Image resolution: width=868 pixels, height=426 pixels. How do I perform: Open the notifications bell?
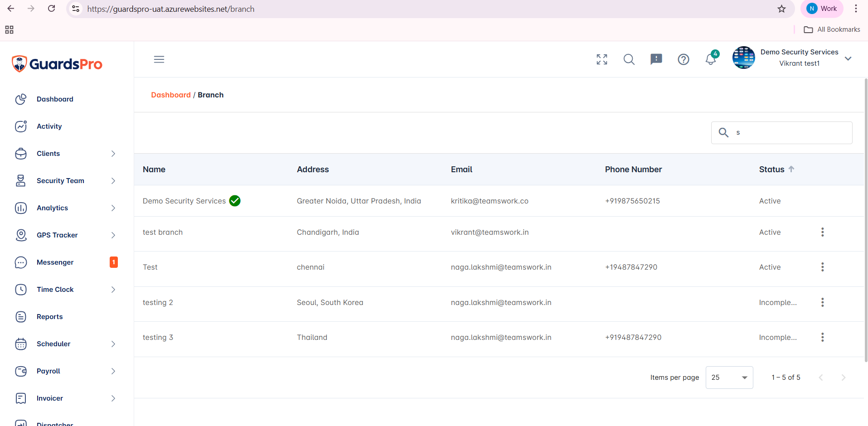[710, 59]
